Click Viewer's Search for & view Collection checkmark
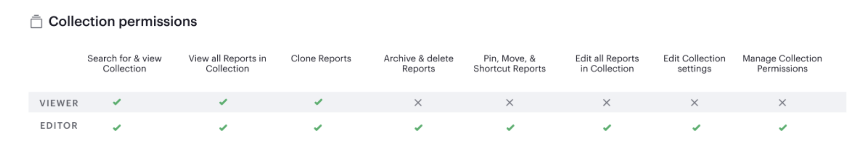This screenshot has height=166, width=868. point(117,102)
